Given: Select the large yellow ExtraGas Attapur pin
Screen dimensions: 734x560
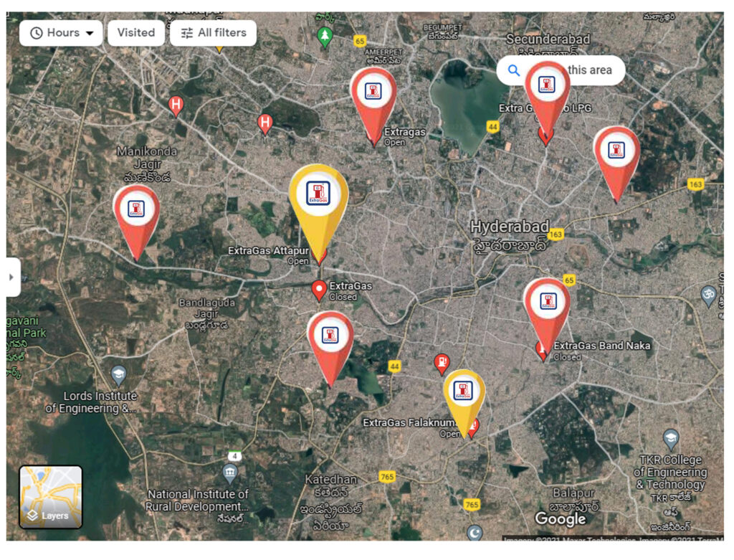Looking at the screenshot, I should tap(318, 197).
